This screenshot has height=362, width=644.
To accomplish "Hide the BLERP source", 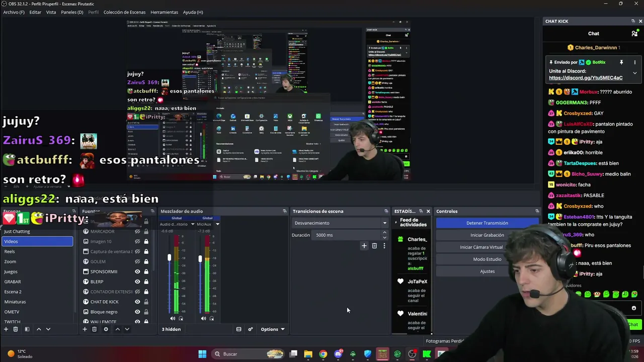I will click(137, 282).
